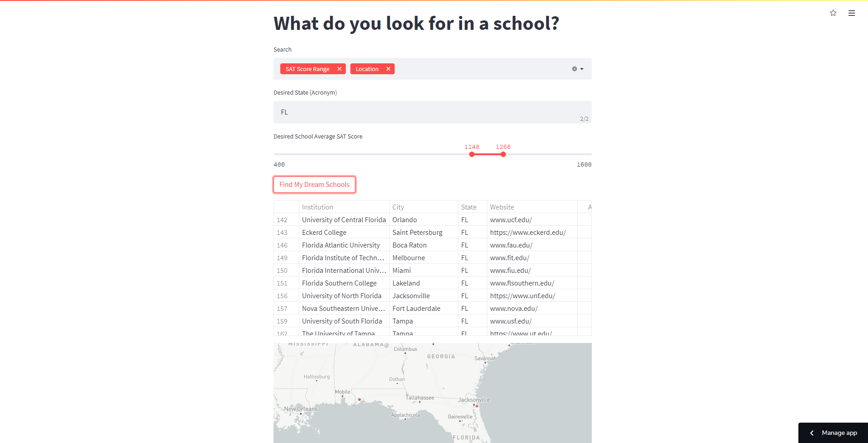Select the University of South Florida cell
Viewport: 868px width, 443px height.
[344, 321]
